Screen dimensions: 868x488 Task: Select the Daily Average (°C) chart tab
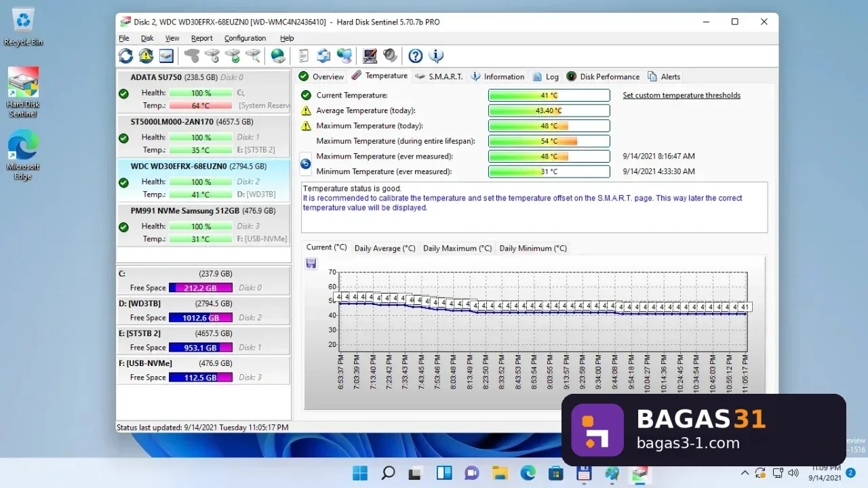[x=384, y=248]
